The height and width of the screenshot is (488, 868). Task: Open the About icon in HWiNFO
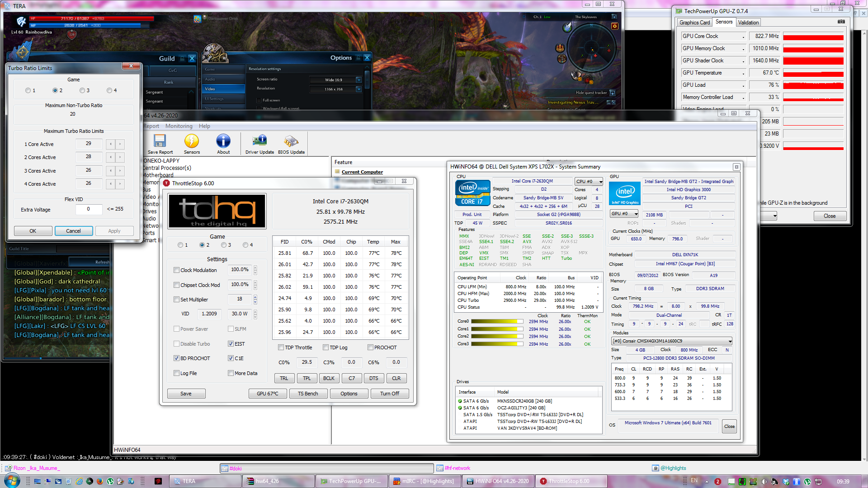point(223,145)
